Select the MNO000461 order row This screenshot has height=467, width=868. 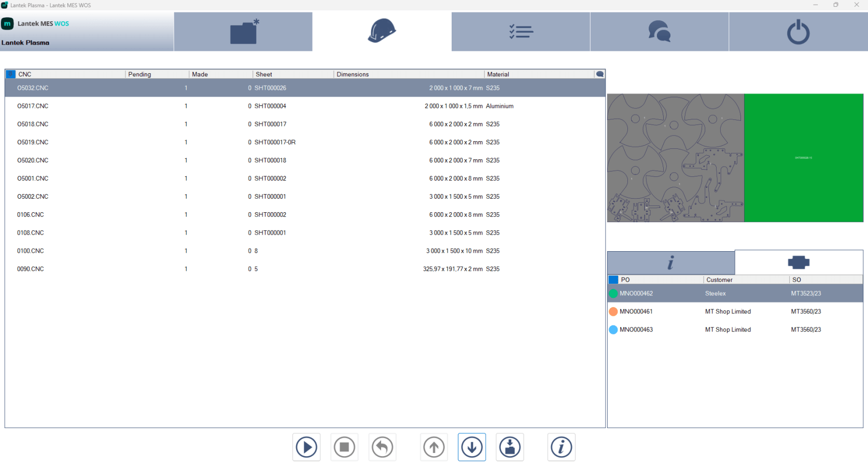pos(636,311)
